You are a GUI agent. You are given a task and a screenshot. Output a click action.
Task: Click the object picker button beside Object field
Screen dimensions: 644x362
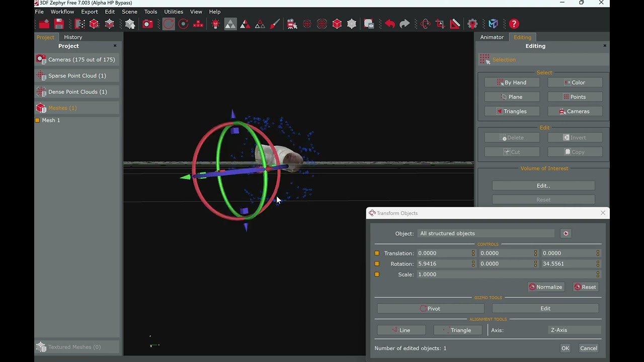[x=566, y=233]
